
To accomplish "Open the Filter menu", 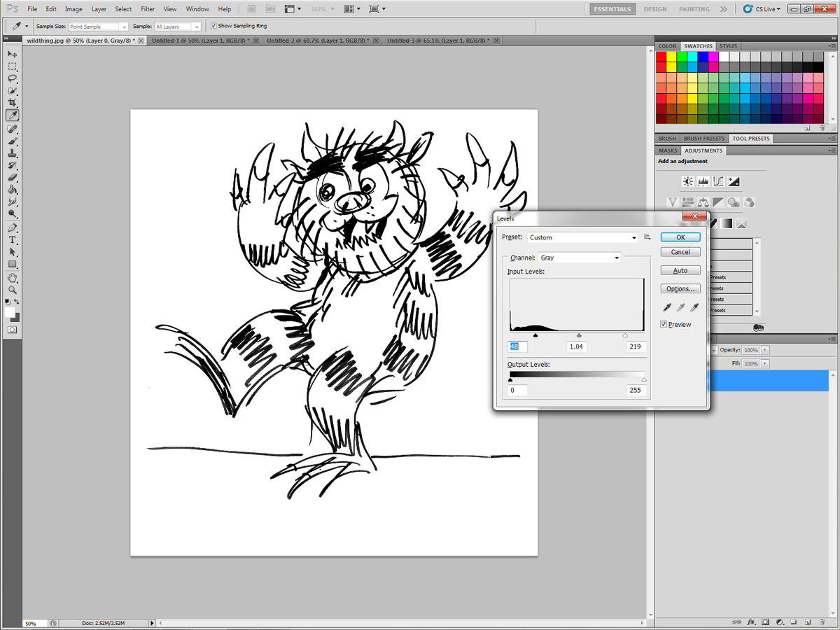I will tap(148, 9).
